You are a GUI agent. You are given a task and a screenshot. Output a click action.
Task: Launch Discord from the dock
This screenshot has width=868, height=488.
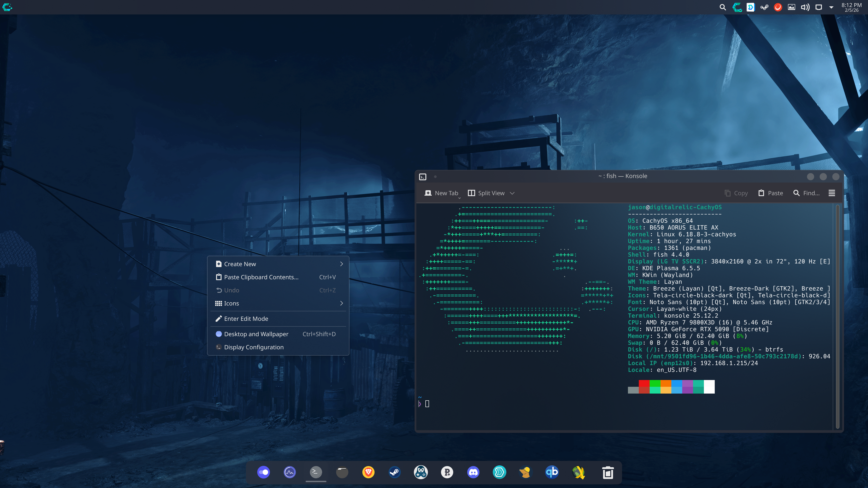coord(473,472)
